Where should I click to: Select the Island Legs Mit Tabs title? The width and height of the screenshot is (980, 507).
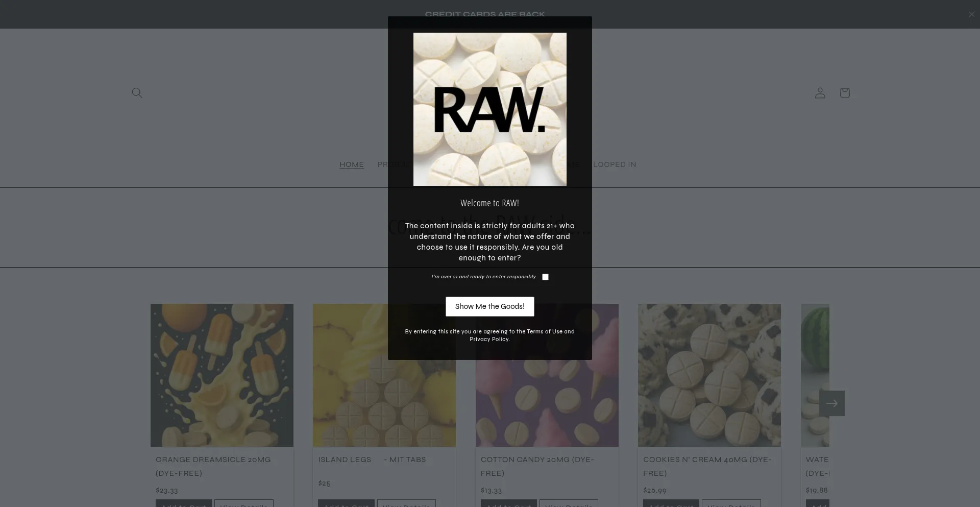tap(372, 460)
